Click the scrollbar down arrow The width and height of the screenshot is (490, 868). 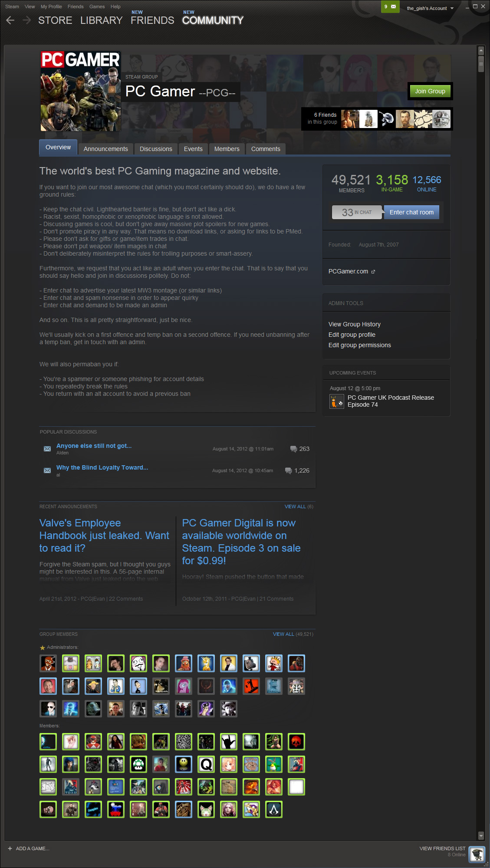point(480,835)
